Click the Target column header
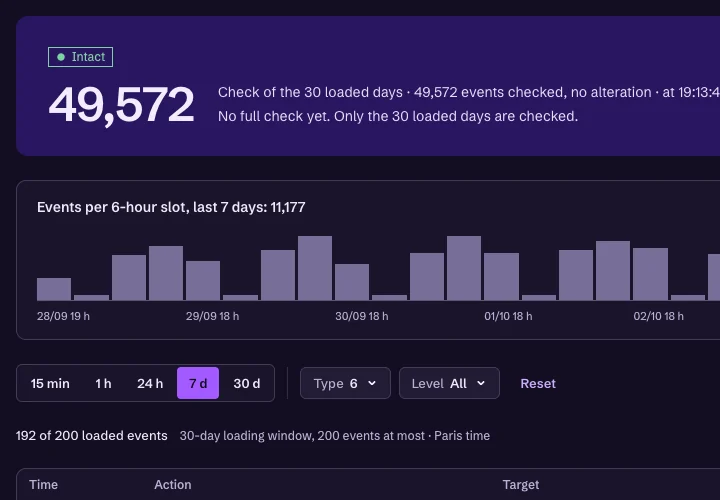The width and height of the screenshot is (720, 500). (x=521, y=485)
